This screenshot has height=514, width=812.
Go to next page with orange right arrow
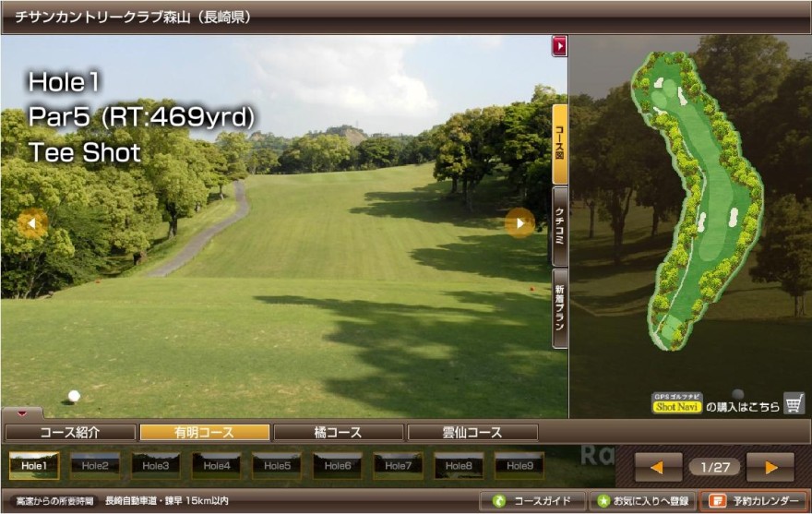(770, 467)
